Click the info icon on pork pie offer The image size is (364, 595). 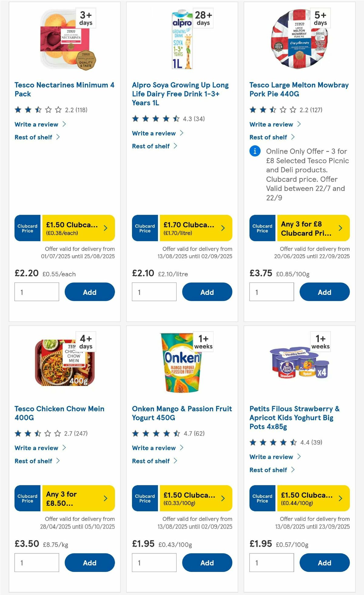click(x=255, y=151)
